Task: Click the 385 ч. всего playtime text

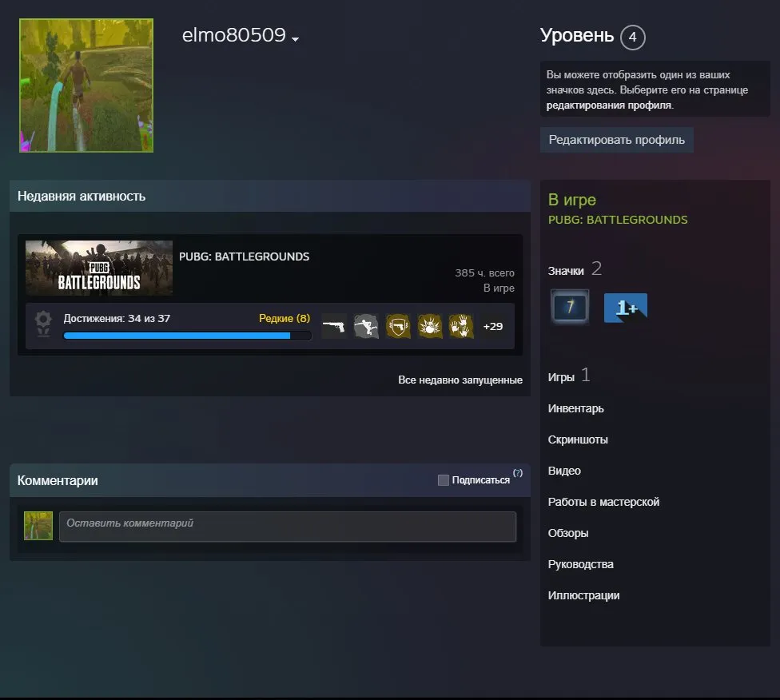Action: 484,273
